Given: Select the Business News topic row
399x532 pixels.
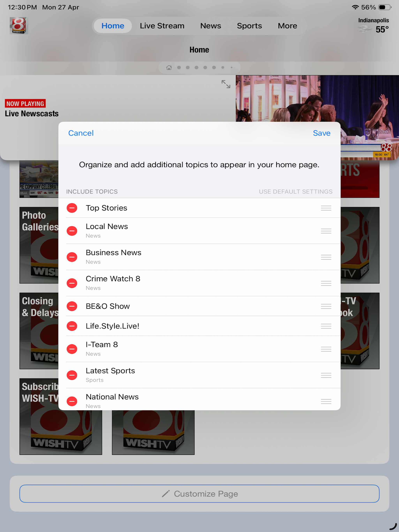Looking at the screenshot, I should (199, 257).
